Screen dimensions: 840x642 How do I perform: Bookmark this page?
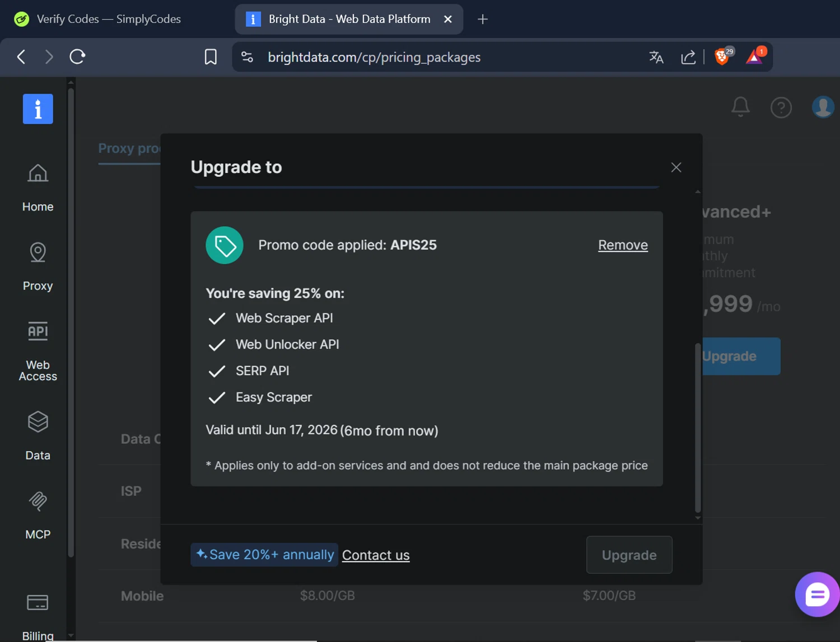[211, 57]
